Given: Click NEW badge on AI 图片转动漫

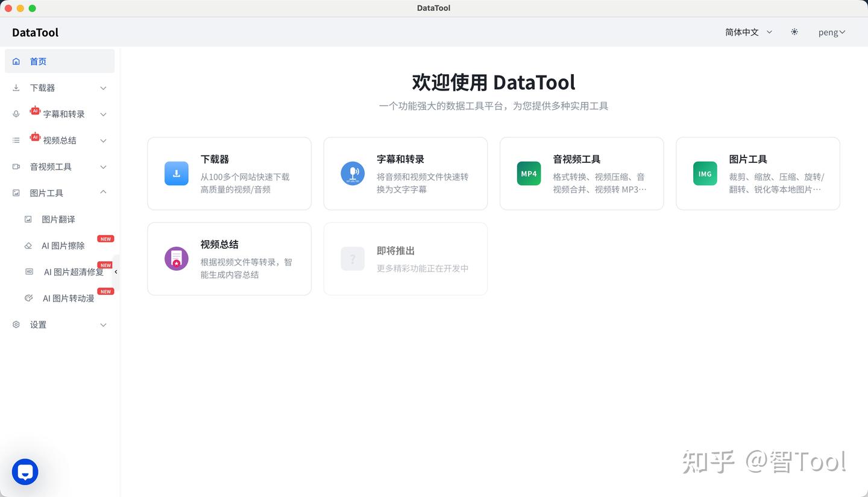Looking at the screenshot, I should coord(106,291).
